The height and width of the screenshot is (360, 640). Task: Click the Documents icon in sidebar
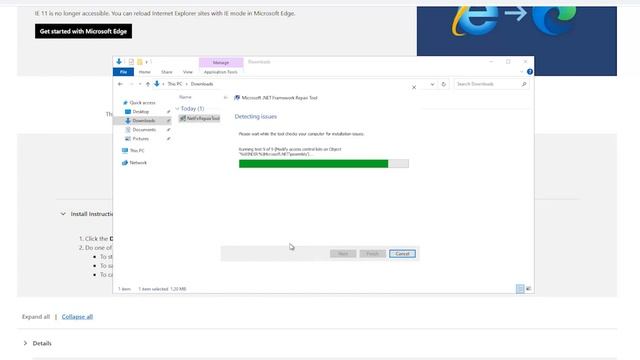click(128, 129)
